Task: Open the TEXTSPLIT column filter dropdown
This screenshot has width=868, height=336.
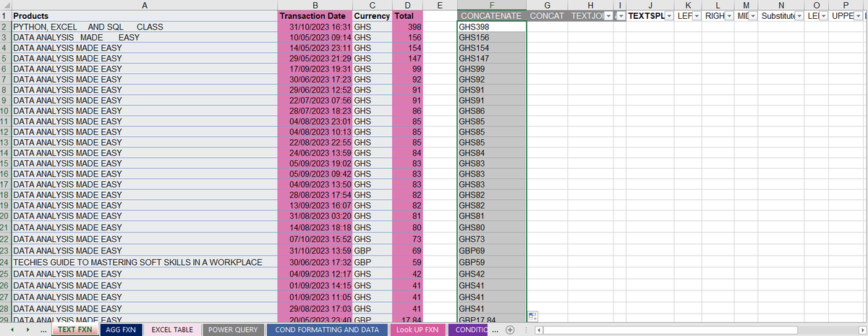Action: pyautogui.click(x=668, y=16)
